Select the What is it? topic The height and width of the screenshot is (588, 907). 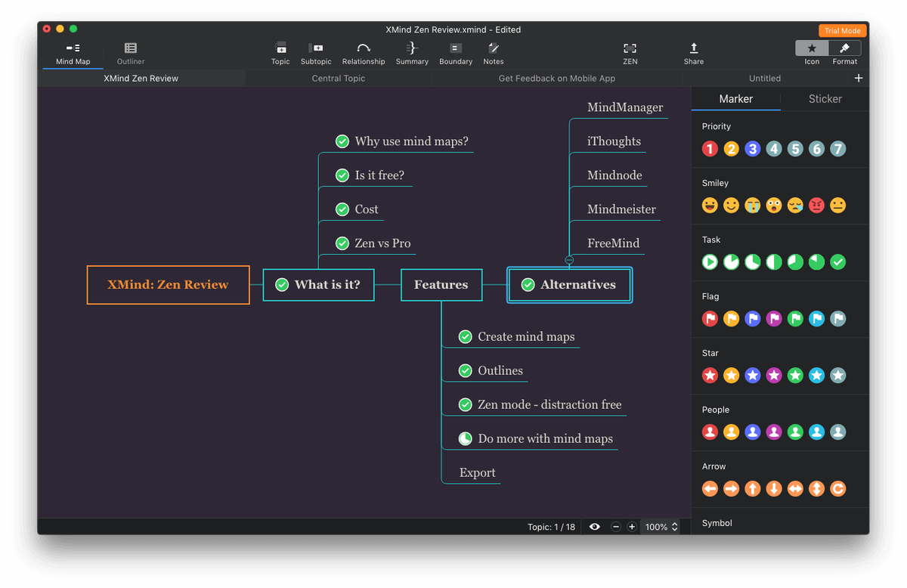[318, 285]
